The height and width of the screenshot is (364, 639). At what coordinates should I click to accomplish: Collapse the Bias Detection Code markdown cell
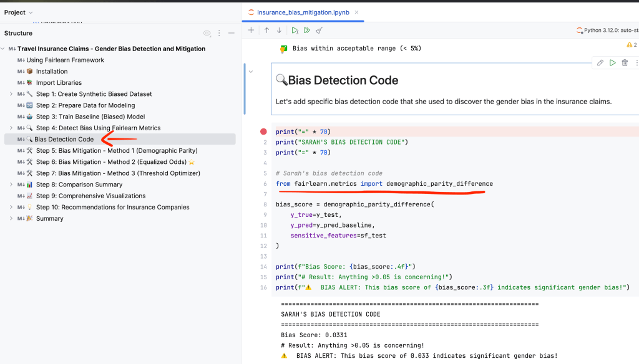(x=251, y=72)
